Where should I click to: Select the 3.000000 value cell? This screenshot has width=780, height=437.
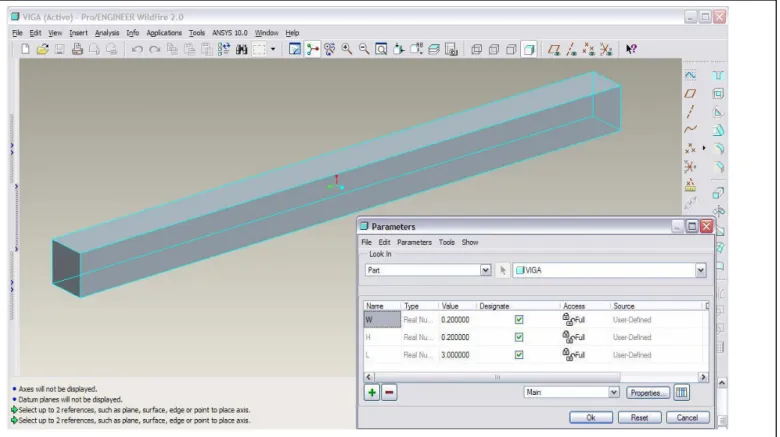click(457, 355)
